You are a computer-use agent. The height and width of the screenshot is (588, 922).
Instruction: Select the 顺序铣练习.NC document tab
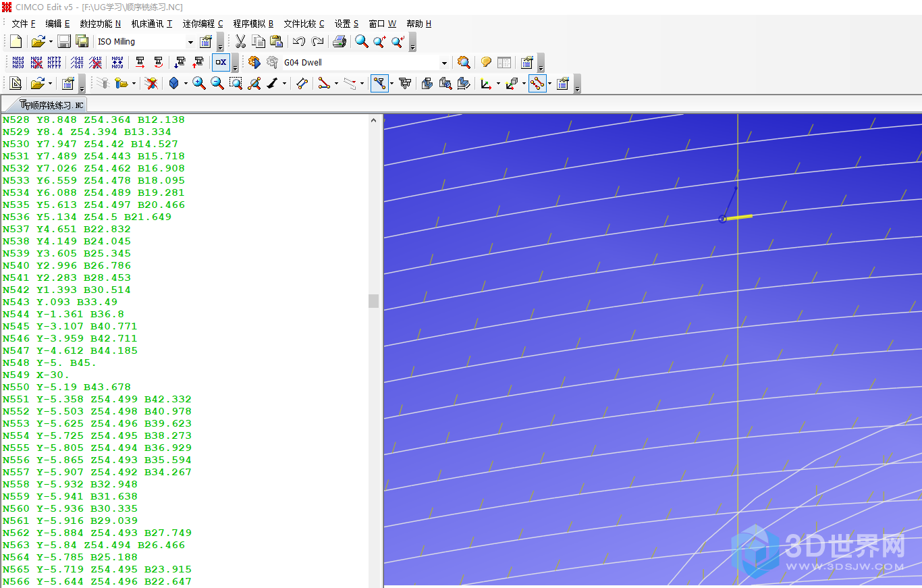pyautogui.click(x=51, y=105)
